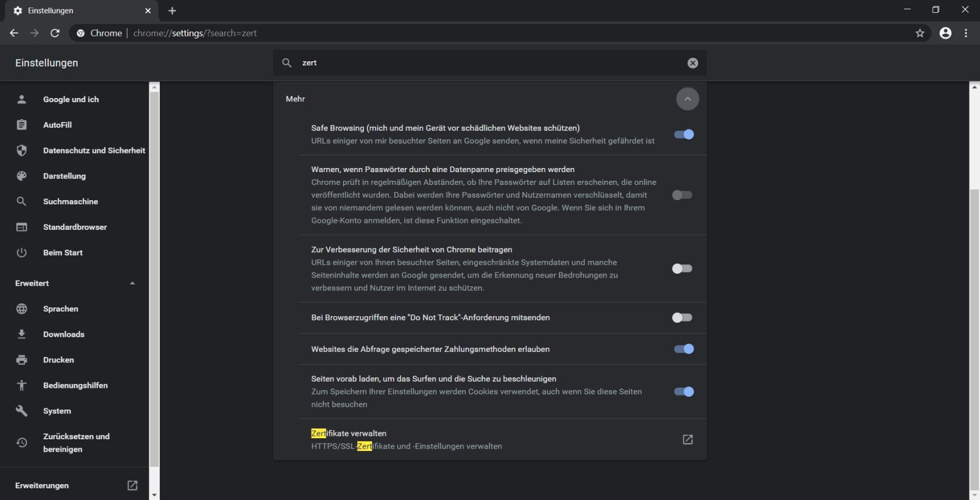Close the Einstellungen tab
Screen dimensions: 980x500
coord(148,11)
